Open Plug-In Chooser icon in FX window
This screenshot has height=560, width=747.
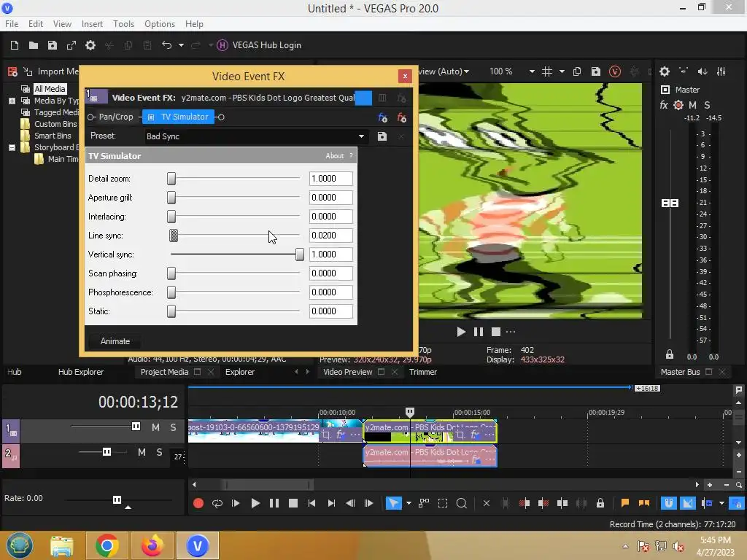(x=382, y=117)
